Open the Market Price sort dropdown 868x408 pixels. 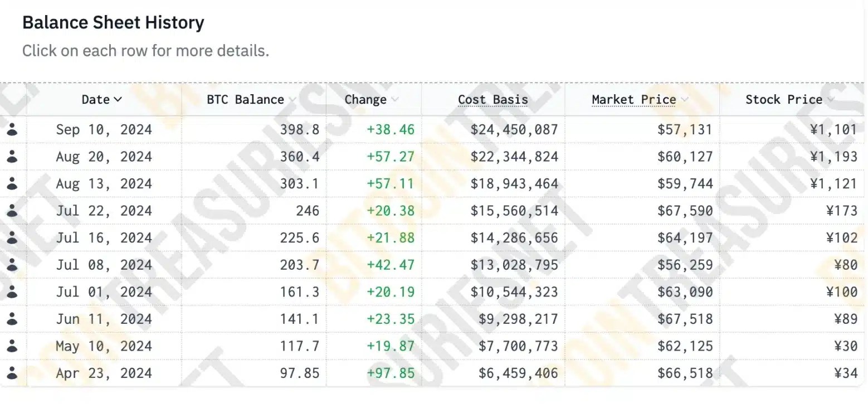pyautogui.click(x=684, y=99)
